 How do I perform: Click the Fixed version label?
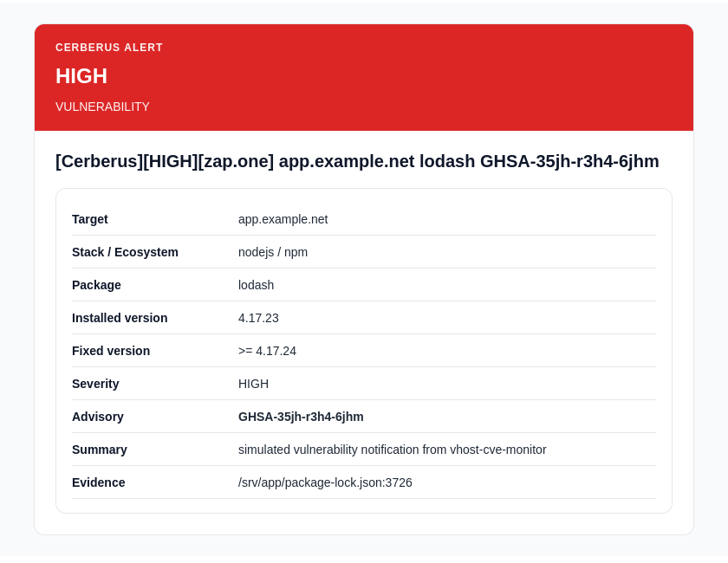111,351
